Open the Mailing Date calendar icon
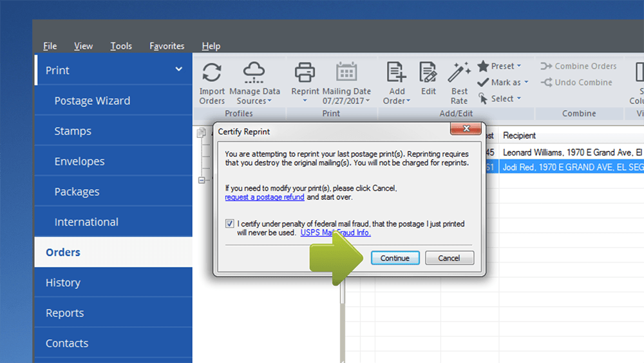Screen dimensions: 644x363 point(346,72)
